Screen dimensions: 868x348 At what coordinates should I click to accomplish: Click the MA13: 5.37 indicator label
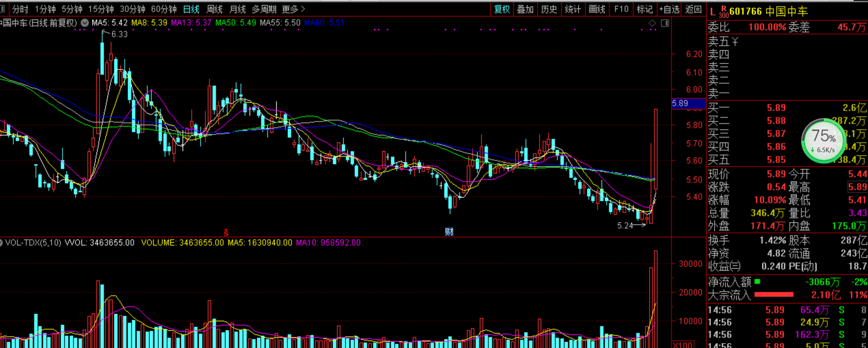pos(191,23)
